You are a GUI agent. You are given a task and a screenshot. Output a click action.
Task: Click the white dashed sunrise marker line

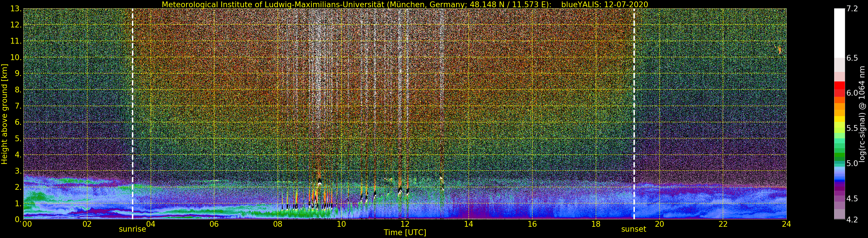(x=132, y=114)
